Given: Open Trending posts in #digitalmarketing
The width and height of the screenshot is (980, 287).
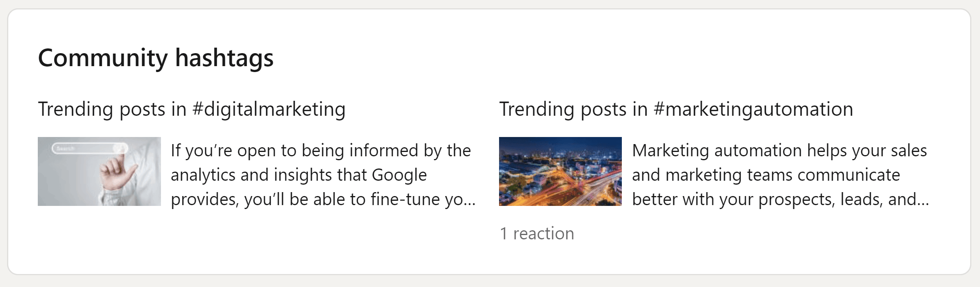Looking at the screenshot, I should (x=192, y=109).
